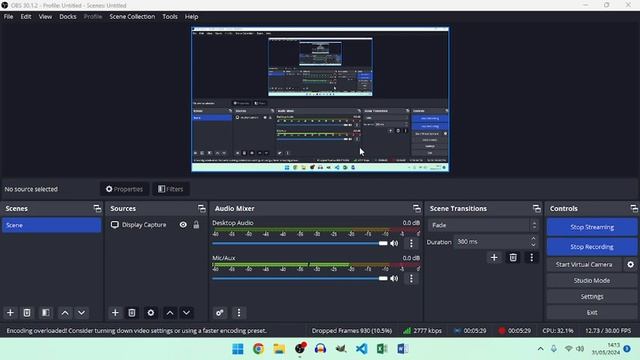
Task: Add a new source with plus icon
Action: [x=115, y=313]
